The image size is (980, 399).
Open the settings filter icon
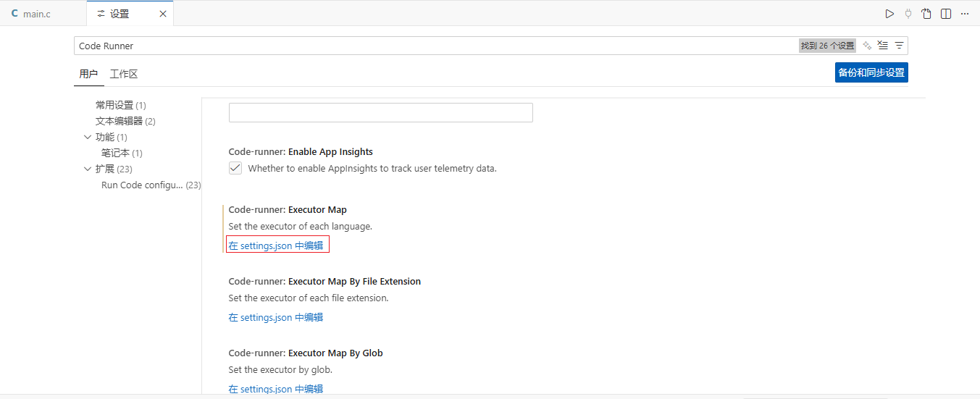tap(899, 46)
